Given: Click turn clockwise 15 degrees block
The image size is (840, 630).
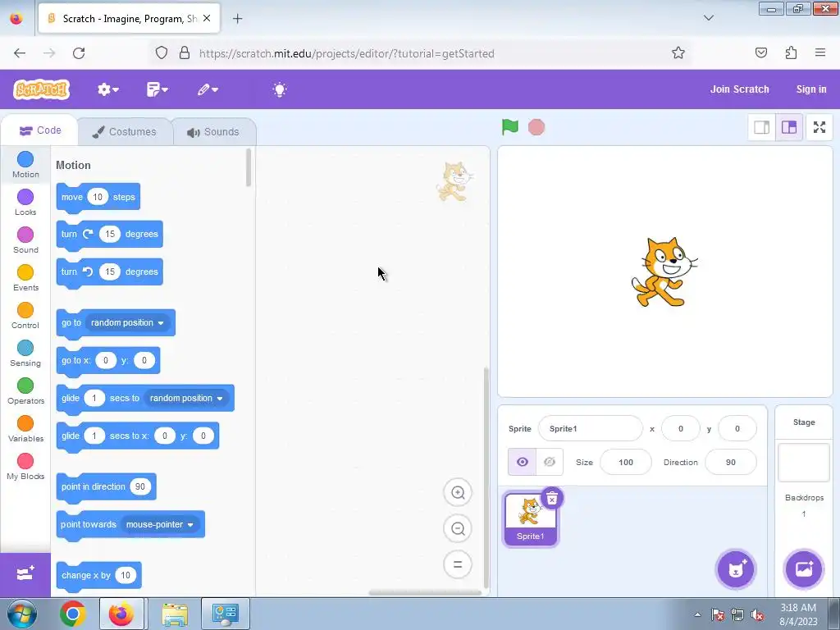Looking at the screenshot, I should tap(69, 234).
